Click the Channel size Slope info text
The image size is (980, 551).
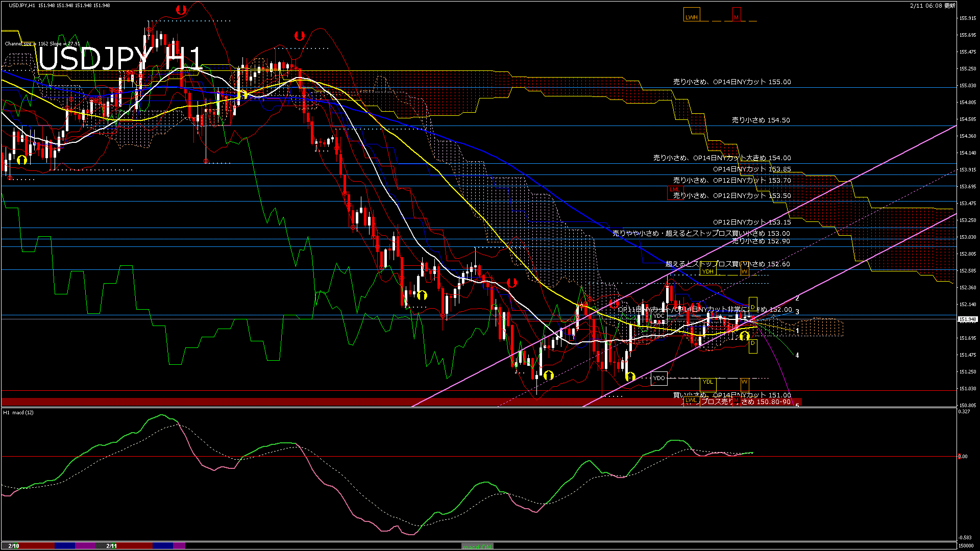(42, 44)
